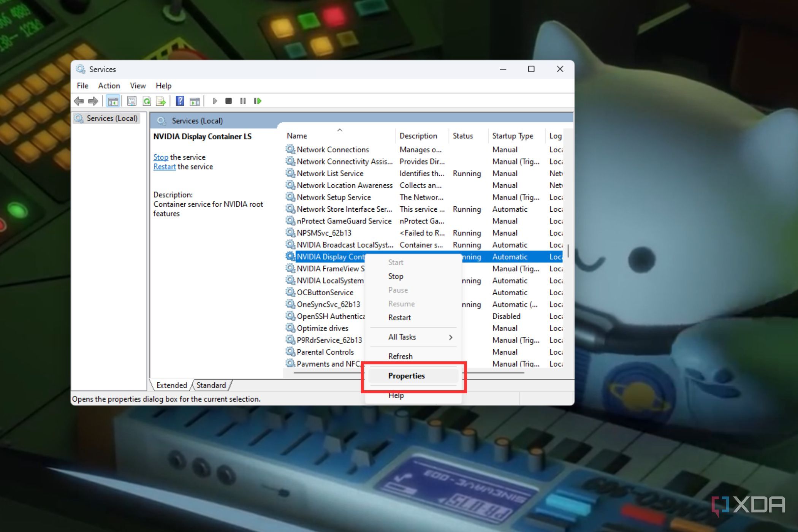798x532 pixels.
Task: Open Help using the question mark toolbar icon
Action: [x=180, y=101]
